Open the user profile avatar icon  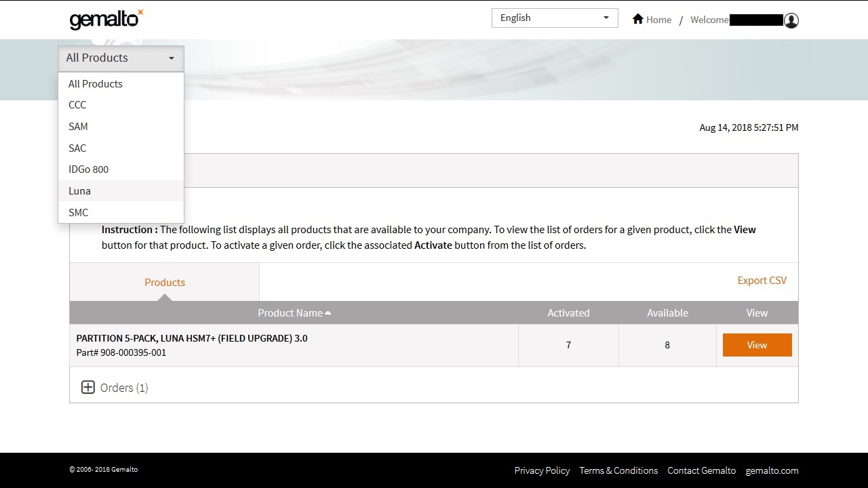coord(791,20)
